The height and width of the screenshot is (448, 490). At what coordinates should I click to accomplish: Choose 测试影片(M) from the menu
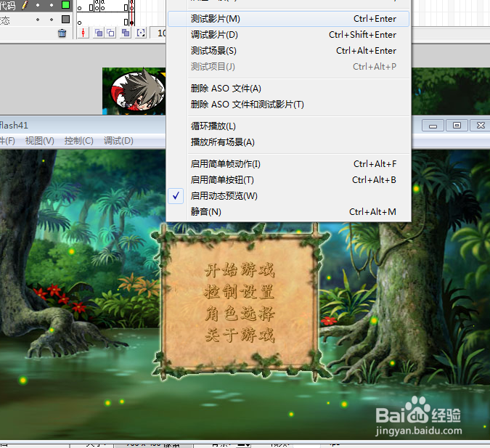pyautogui.click(x=288, y=19)
